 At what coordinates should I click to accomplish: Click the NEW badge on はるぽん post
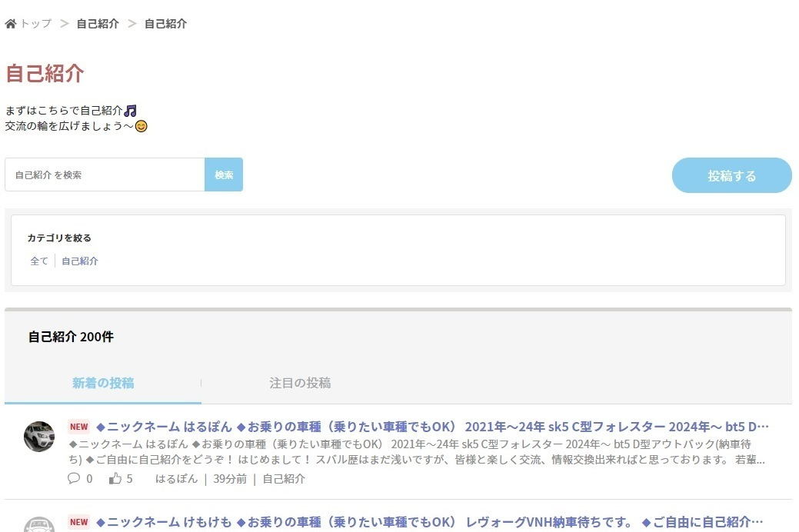(x=79, y=427)
